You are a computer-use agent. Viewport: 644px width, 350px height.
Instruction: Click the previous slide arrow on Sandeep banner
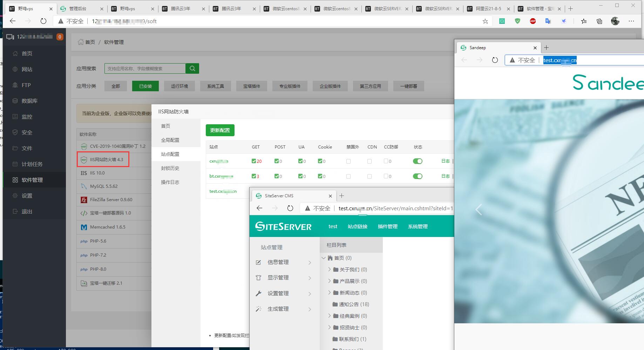point(479,210)
